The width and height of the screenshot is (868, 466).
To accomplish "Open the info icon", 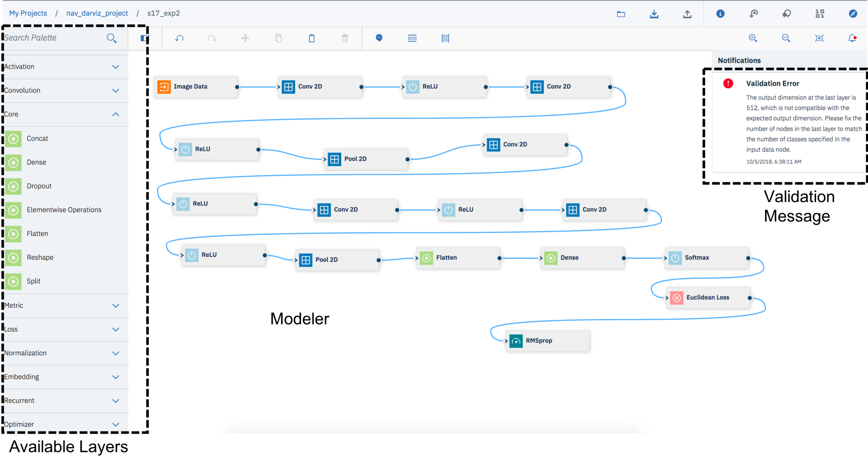I will click(x=721, y=14).
